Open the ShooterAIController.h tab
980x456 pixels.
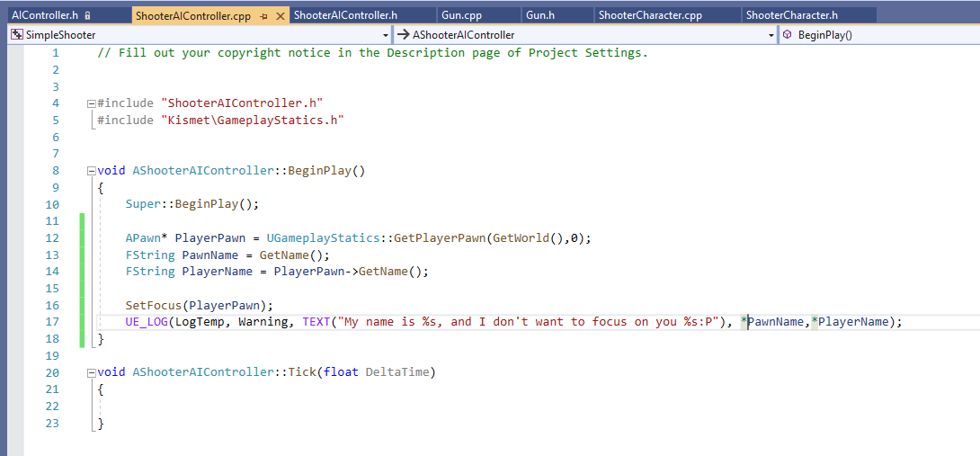click(x=345, y=15)
